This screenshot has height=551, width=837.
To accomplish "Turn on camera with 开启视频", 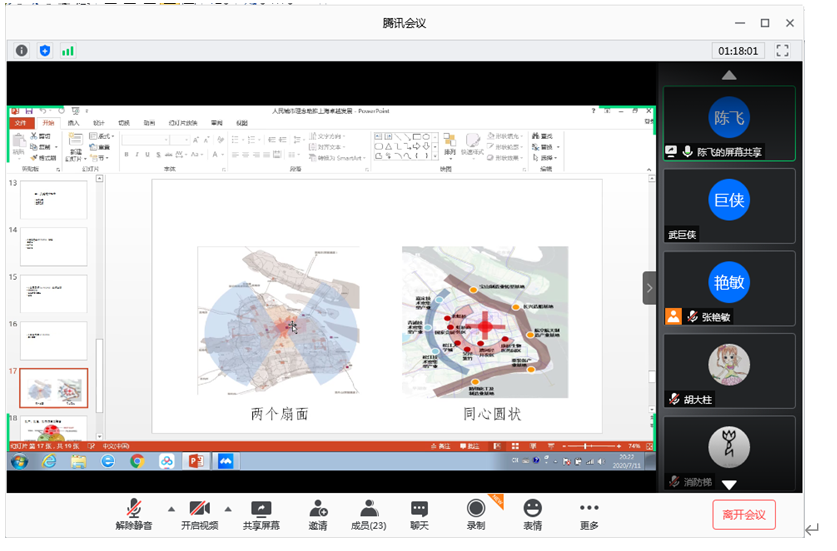I will click(x=199, y=514).
